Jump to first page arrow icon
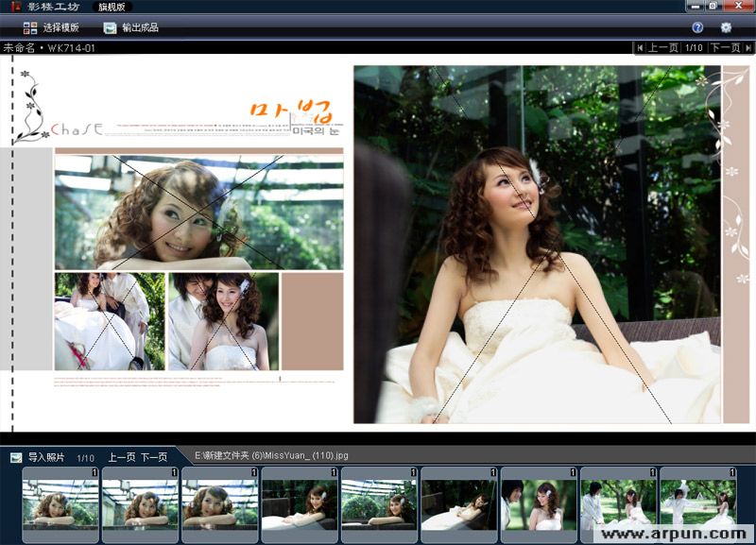The height and width of the screenshot is (545, 756). 640,47
